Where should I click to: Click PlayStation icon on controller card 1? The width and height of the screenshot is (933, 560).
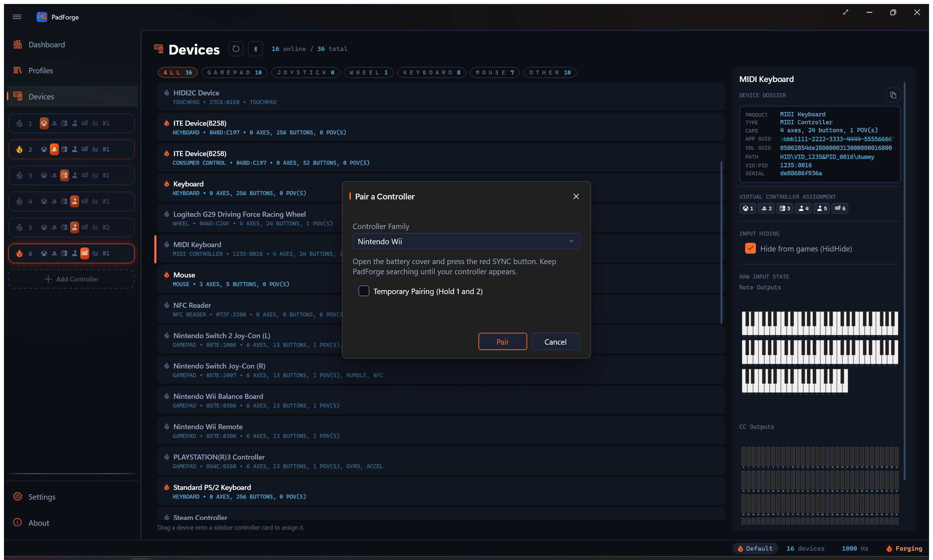click(x=54, y=124)
